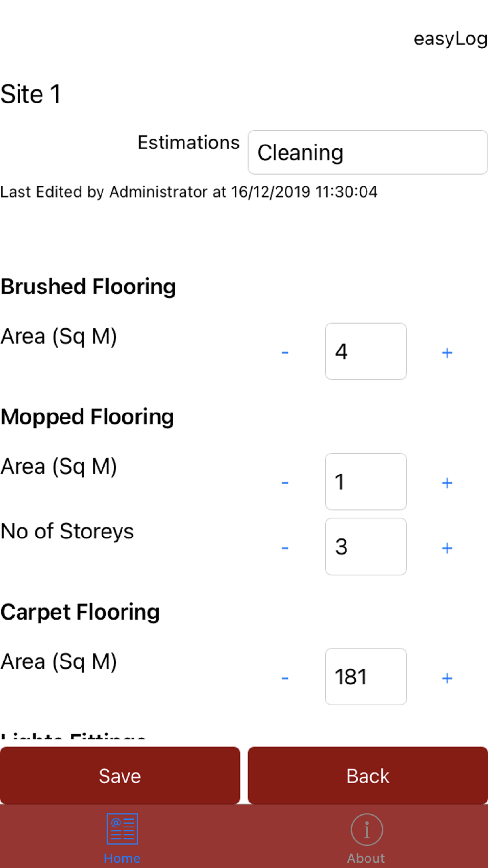Increase No of Storeys value
The image size is (488, 868).
(447, 548)
